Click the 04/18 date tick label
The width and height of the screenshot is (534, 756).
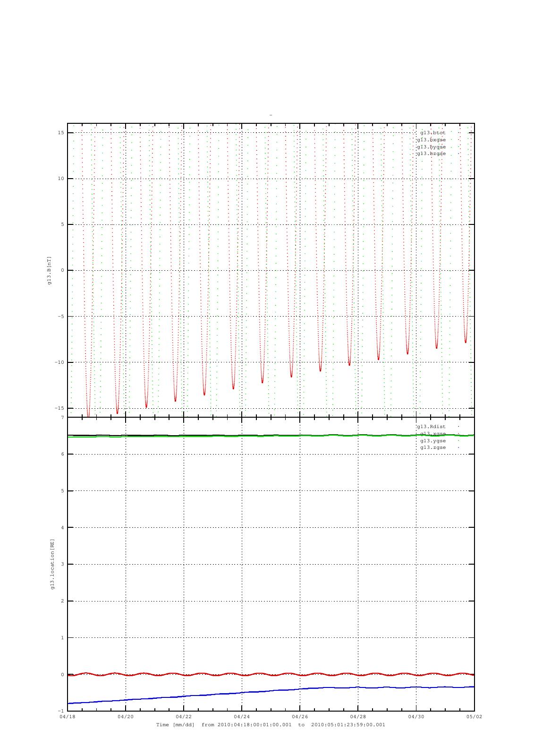67,717
